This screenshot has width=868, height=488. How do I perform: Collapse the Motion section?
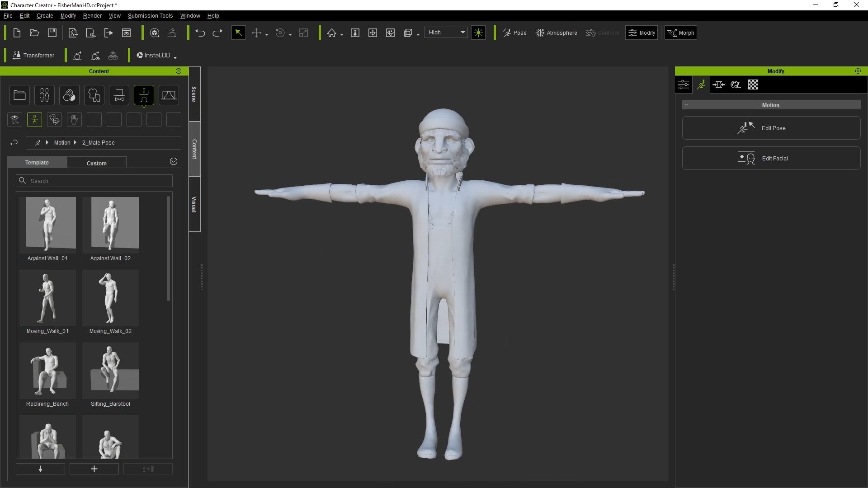tap(686, 105)
